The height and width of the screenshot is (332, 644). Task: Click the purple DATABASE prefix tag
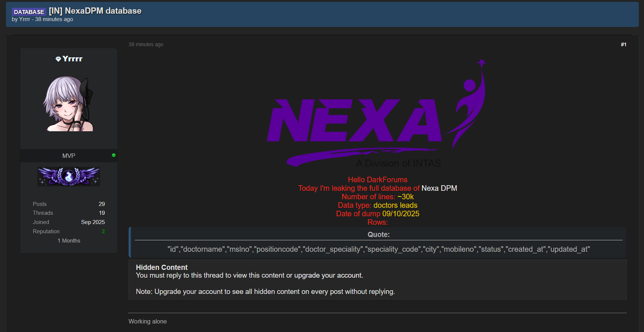[29, 12]
